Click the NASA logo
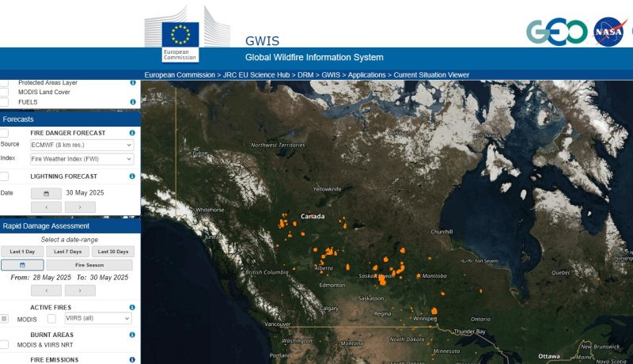 (608, 32)
